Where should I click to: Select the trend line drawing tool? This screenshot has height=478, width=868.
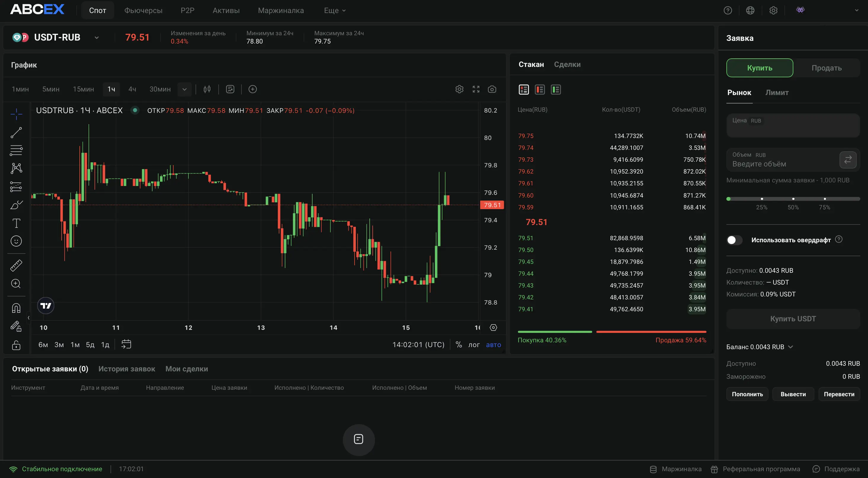coord(16,132)
